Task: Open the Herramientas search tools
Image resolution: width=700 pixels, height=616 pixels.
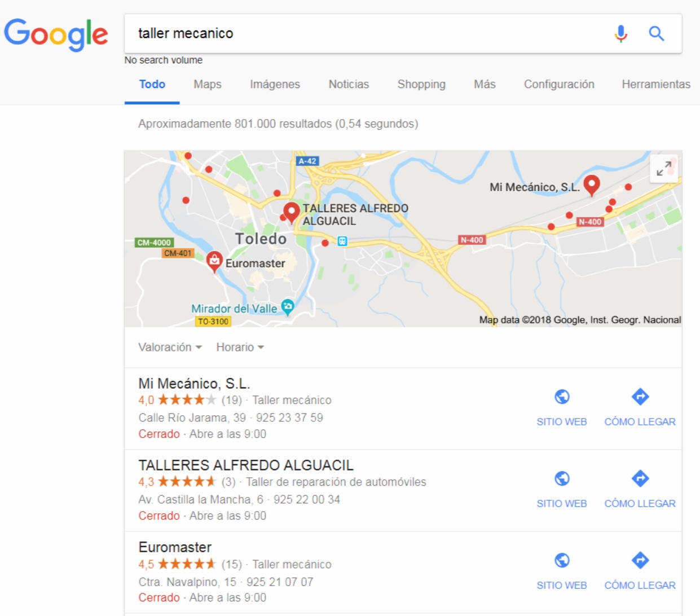Action: pyautogui.click(x=656, y=84)
